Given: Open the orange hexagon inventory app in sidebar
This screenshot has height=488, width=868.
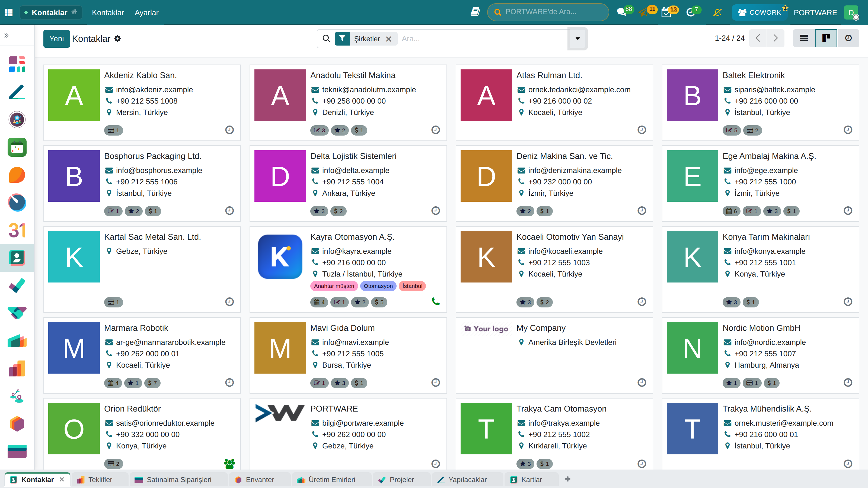Looking at the screenshot, I should coord(17,424).
